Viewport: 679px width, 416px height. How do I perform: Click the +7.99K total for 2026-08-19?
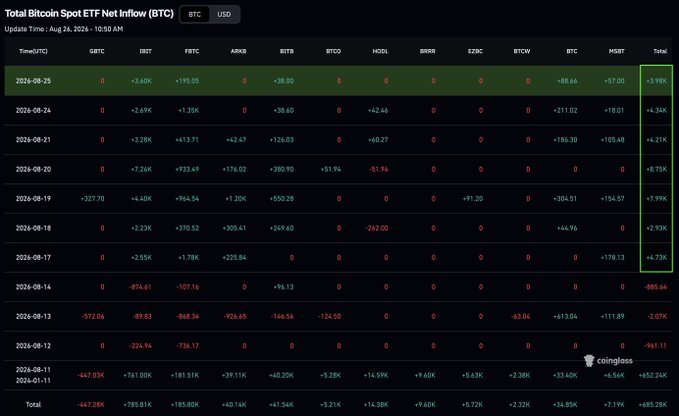(x=656, y=199)
